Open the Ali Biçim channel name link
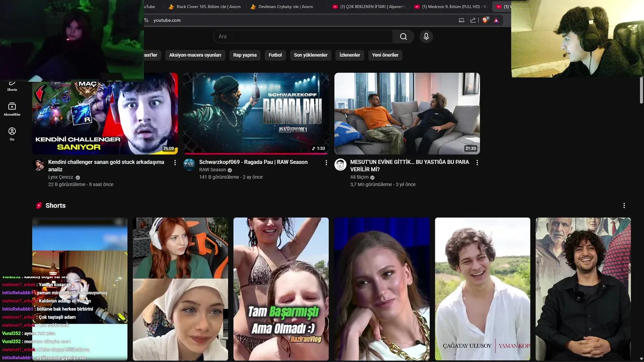 click(x=359, y=177)
